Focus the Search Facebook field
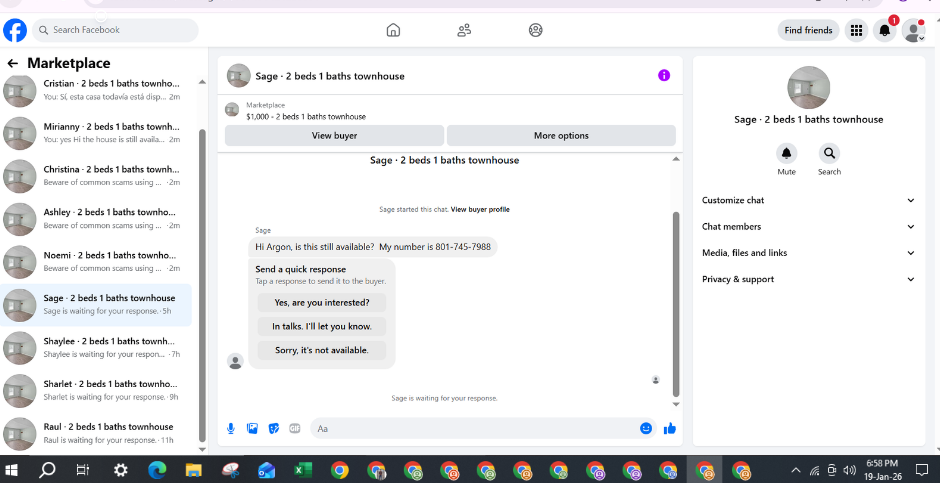Screen dimensions: 940x483 pos(115,30)
